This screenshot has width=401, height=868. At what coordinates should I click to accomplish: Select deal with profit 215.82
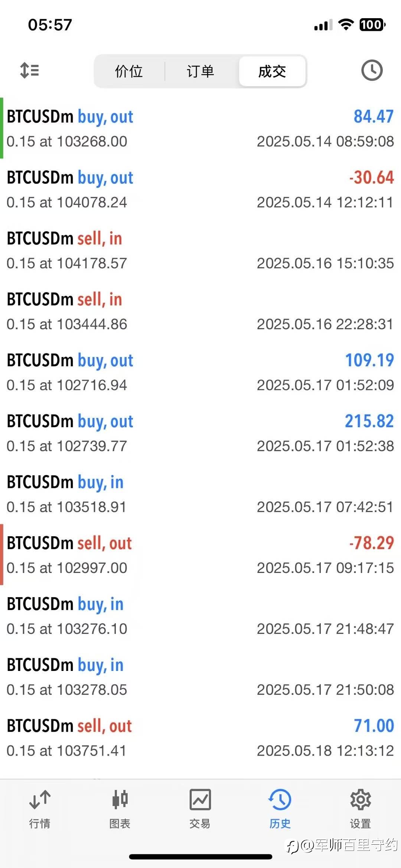[x=200, y=432]
